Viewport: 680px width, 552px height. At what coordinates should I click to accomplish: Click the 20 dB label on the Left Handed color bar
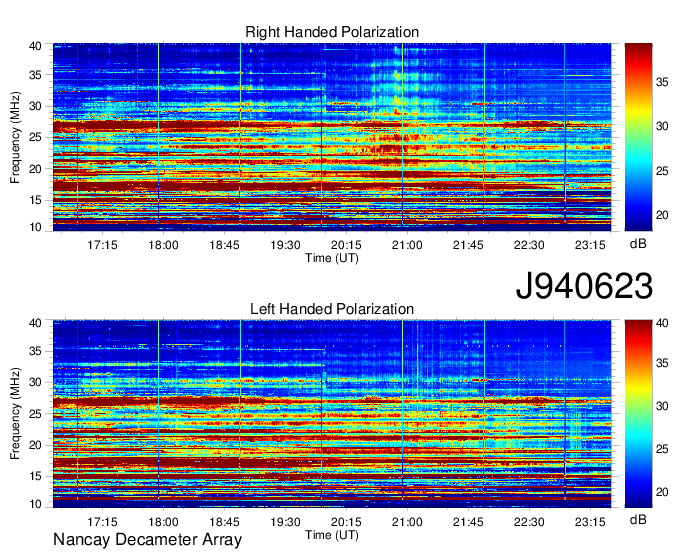point(662,492)
